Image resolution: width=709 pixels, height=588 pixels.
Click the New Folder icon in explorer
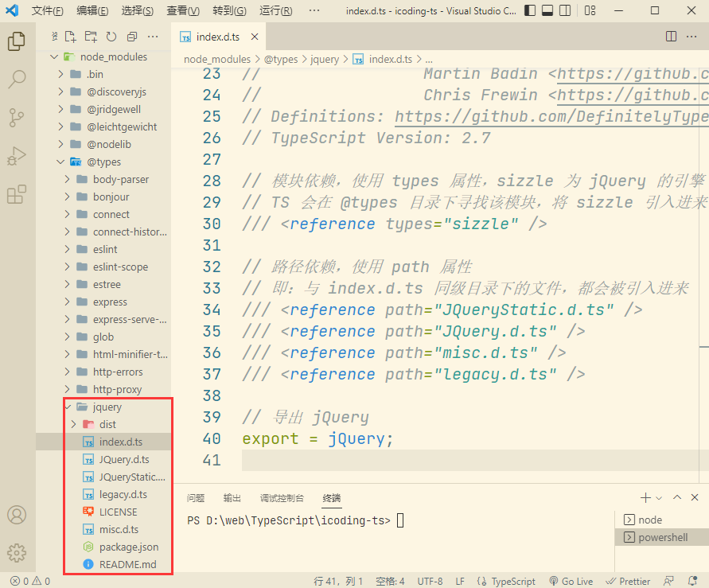tap(91, 37)
